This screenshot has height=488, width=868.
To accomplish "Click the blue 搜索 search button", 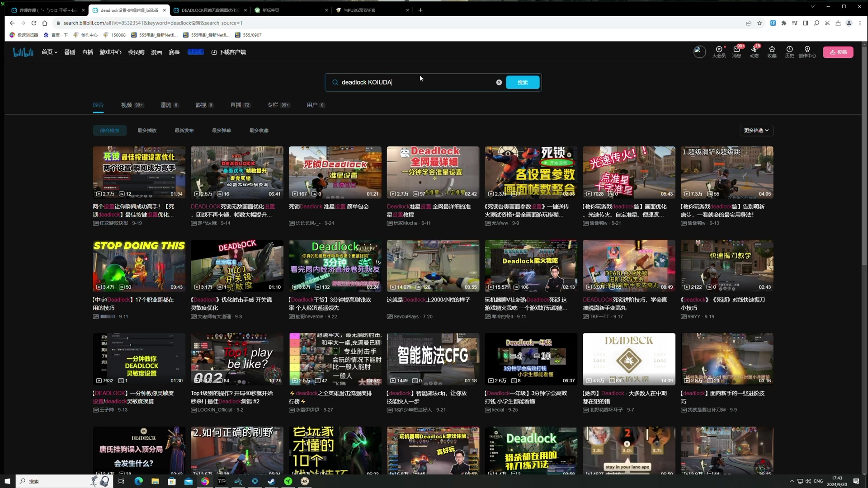I will (523, 82).
